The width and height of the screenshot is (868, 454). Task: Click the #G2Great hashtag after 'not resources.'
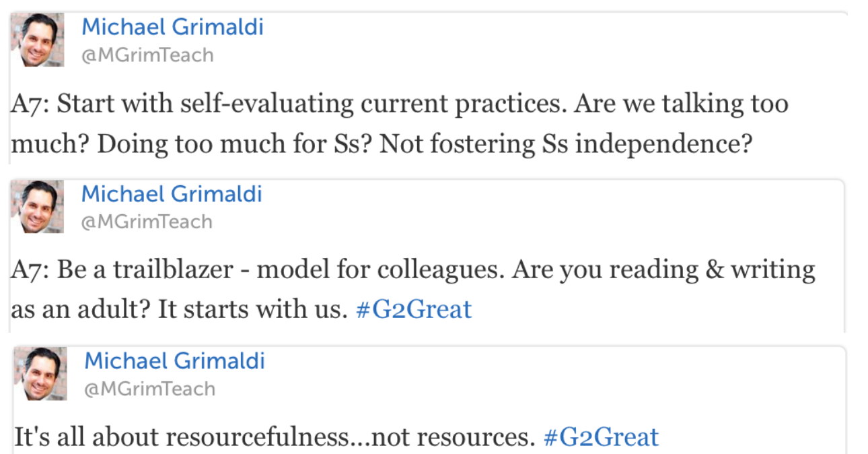(x=601, y=437)
